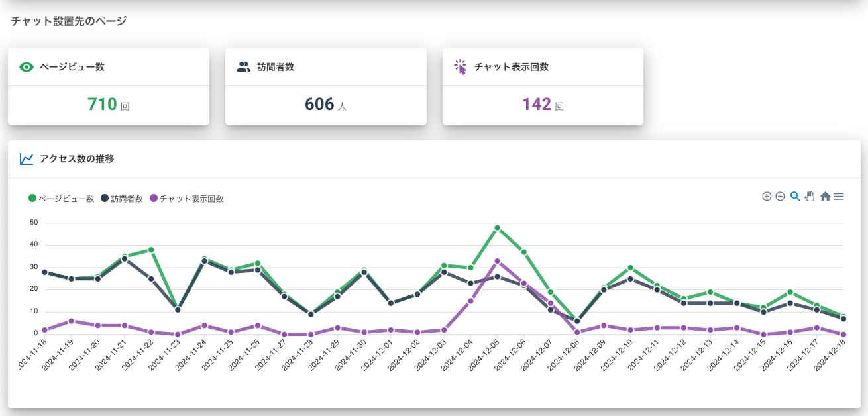Click the purple cursor icon beside チャット表示回数
Screen dimensions: 868x416
[461, 67]
